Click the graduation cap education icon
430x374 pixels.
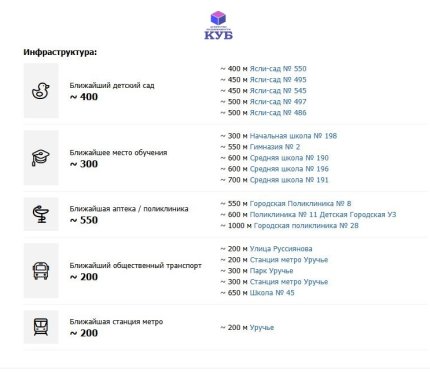coord(41,158)
